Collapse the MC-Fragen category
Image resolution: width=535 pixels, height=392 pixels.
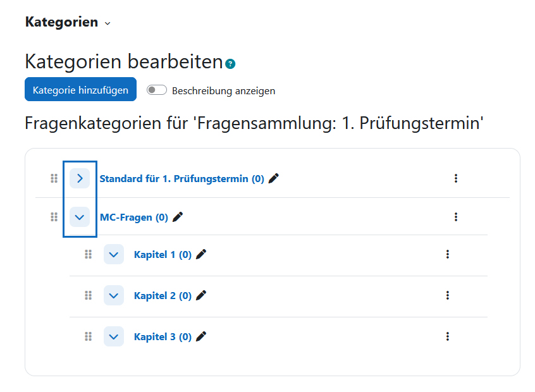(80, 217)
